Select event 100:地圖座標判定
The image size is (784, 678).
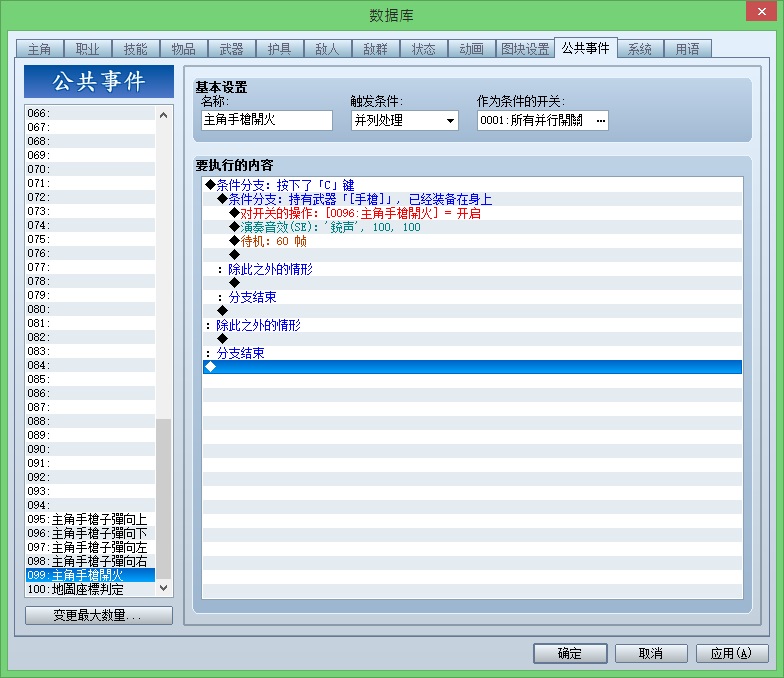pyautogui.click(x=90, y=589)
